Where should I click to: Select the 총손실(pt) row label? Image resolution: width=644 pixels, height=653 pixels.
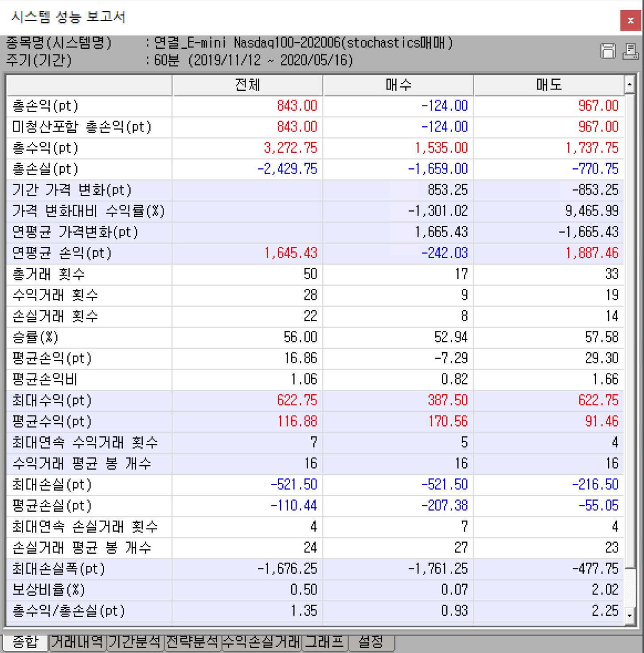[46, 169]
